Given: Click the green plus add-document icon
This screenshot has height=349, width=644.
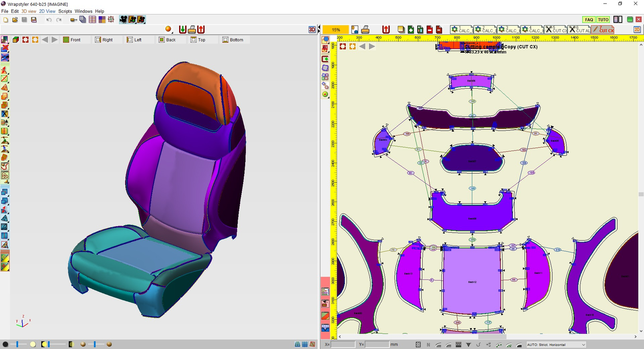Looking at the screenshot, I should coord(411,30).
